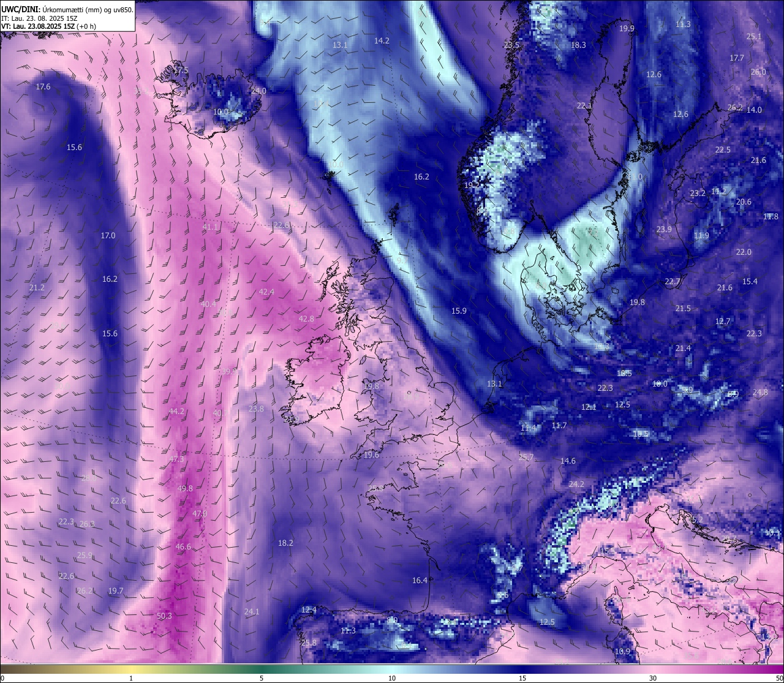Select the VT valid time line (+0 h)

pos(48,26)
